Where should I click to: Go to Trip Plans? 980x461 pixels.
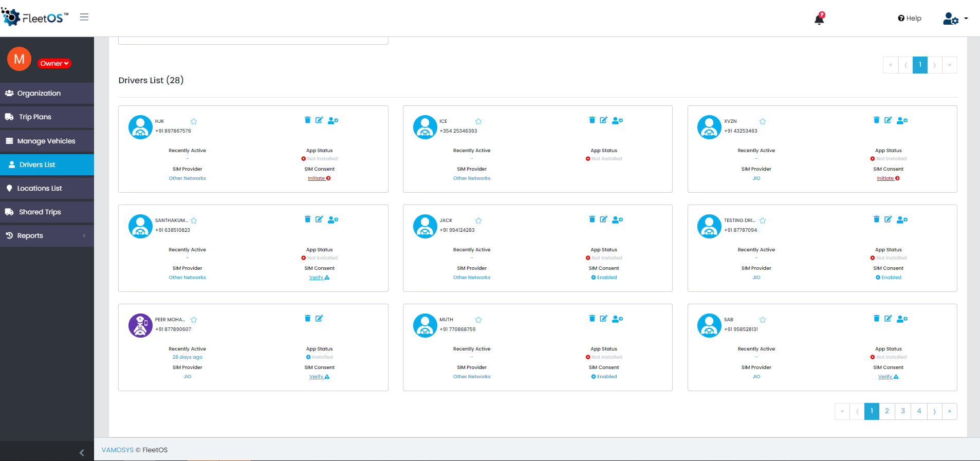47,117
